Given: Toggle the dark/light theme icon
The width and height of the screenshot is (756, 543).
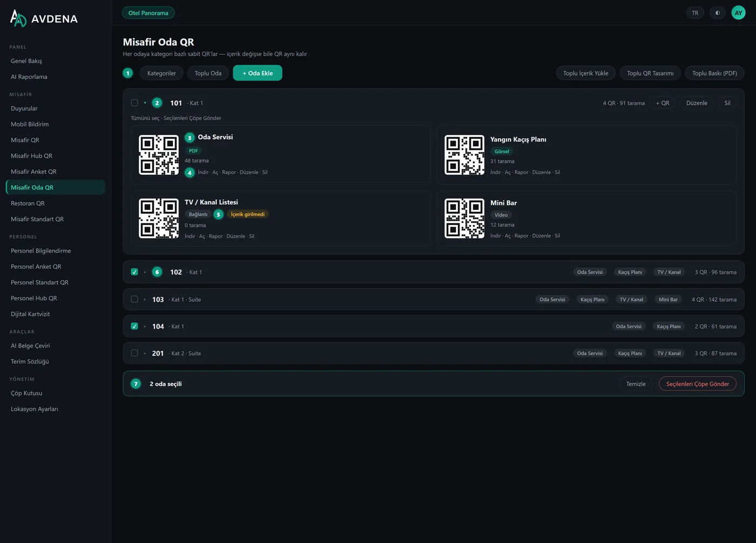Looking at the screenshot, I should [x=718, y=13].
